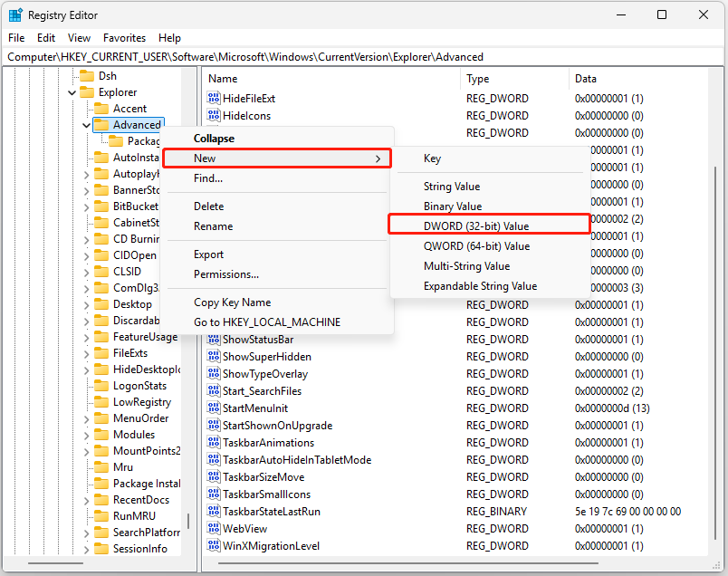This screenshot has height=576, width=728.
Task: Click the TaskbarAutoHideInTabletMode value icon
Action: coord(214,459)
